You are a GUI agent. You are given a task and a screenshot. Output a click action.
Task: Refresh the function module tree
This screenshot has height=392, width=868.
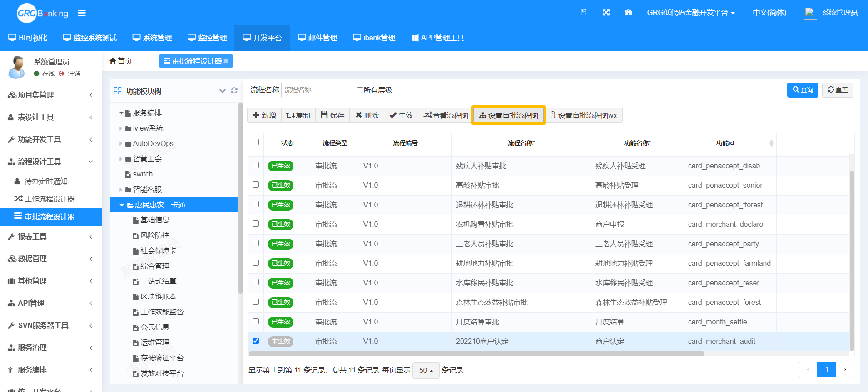tap(234, 91)
